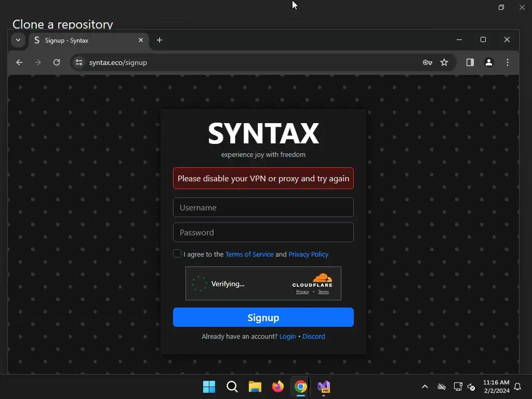Click the VPN or proxy error message
The width and height of the screenshot is (532, 399).
tap(263, 179)
